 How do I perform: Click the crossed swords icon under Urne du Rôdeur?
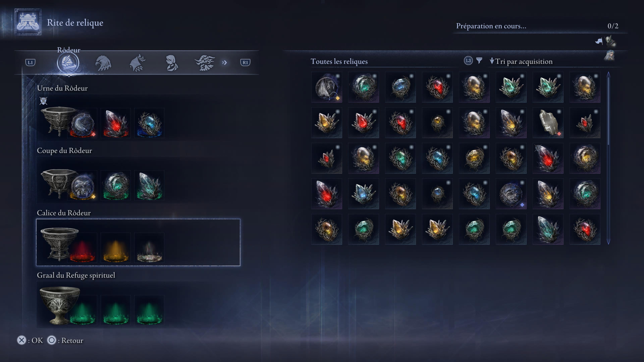(x=43, y=101)
